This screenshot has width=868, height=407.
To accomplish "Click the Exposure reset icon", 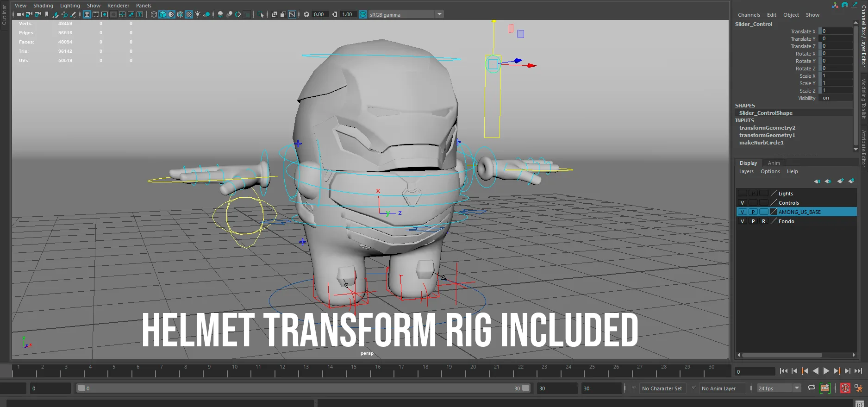I will pyautogui.click(x=306, y=14).
